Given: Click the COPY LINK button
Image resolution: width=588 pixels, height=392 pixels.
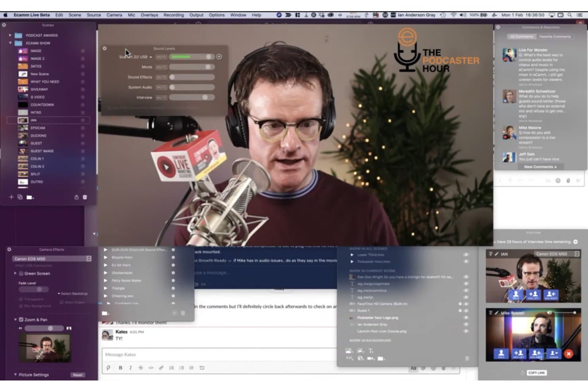Looking at the screenshot, I should click(537, 373).
